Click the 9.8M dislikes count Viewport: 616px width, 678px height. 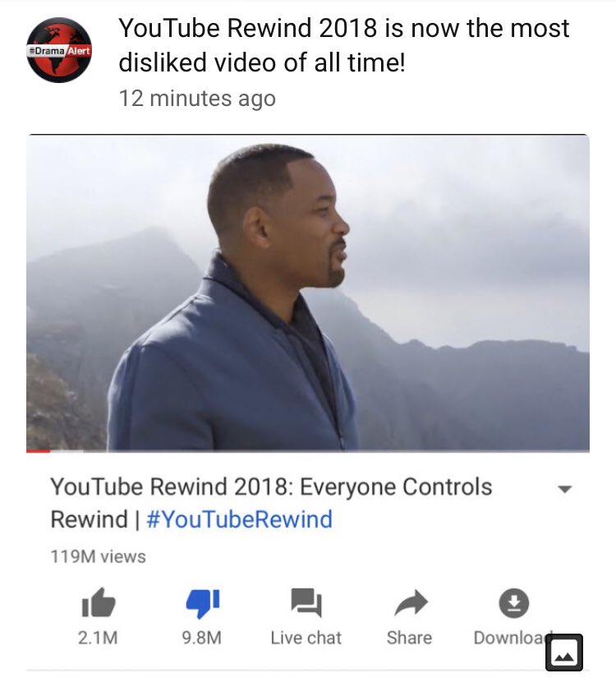(x=201, y=638)
